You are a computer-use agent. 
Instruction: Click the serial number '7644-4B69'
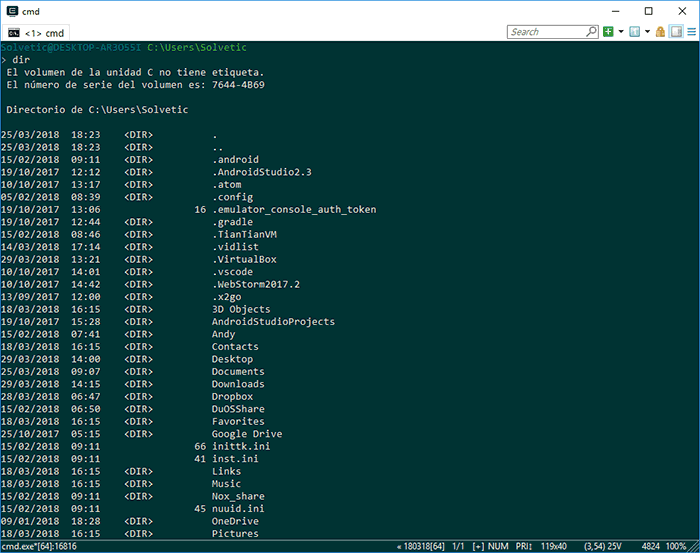coord(238,85)
